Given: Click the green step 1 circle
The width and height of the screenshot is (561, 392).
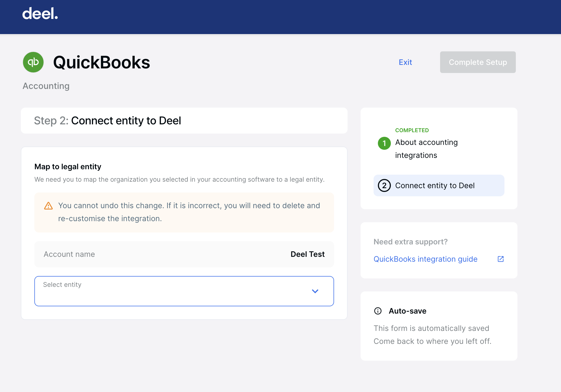Looking at the screenshot, I should point(384,143).
